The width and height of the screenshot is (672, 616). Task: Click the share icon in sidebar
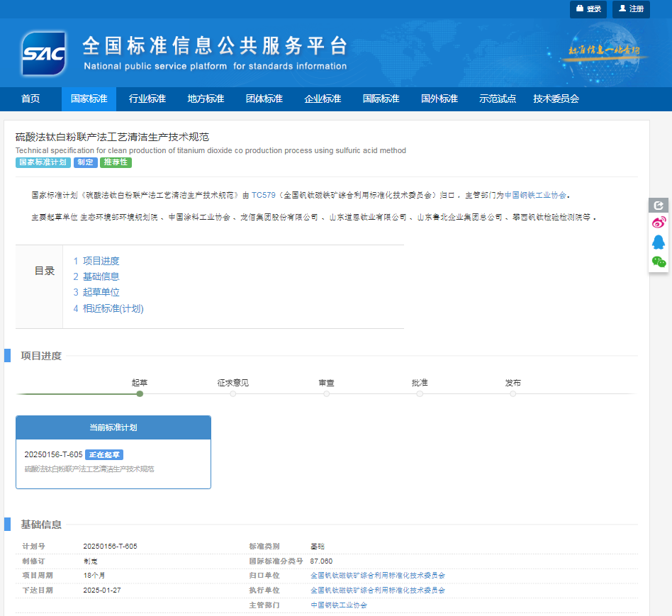pyautogui.click(x=659, y=205)
